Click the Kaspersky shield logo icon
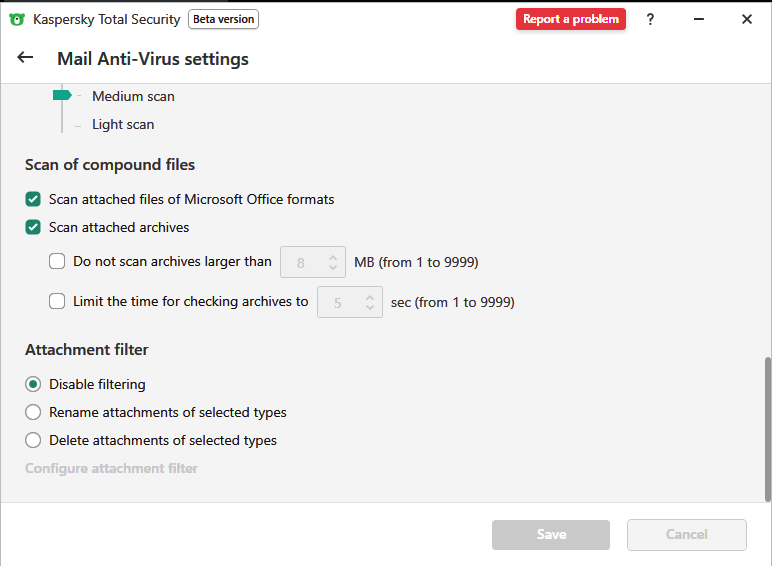Image resolution: width=772 pixels, height=566 pixels. point(17,19)
